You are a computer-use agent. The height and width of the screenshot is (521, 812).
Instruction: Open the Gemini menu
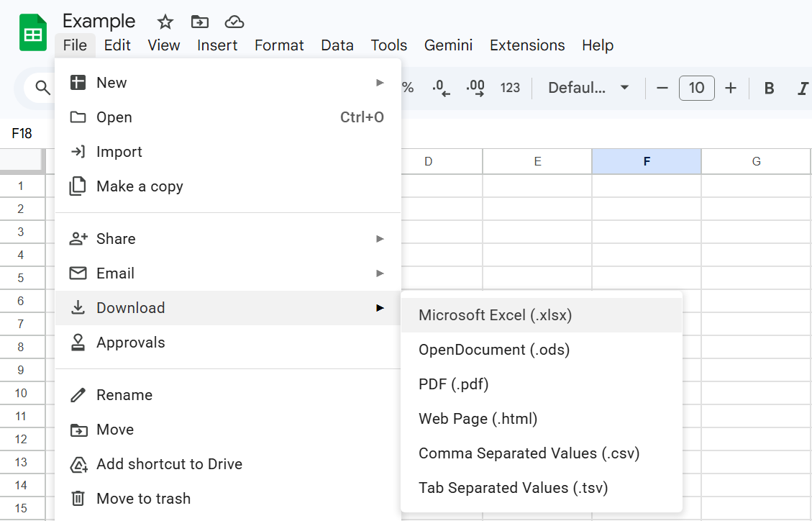pos(448,45)
